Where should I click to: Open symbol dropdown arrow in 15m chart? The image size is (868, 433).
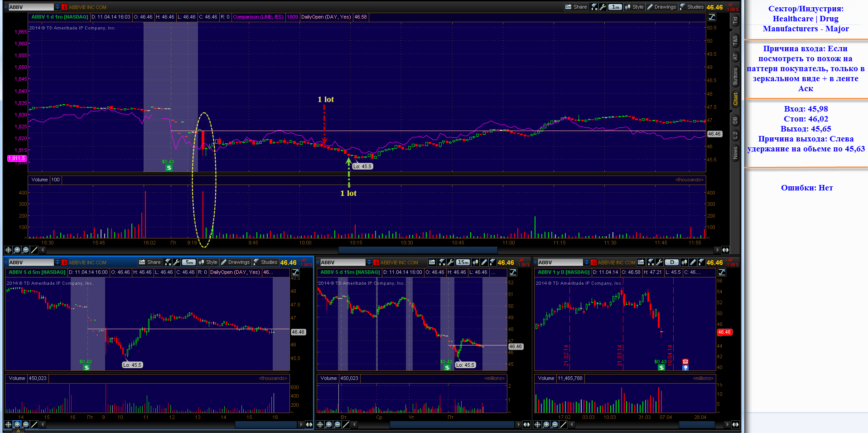point(369,263)
